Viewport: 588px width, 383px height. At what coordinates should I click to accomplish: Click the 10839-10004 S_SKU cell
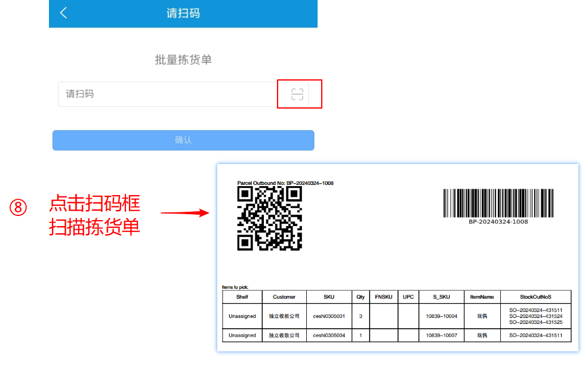coord(441,316)
